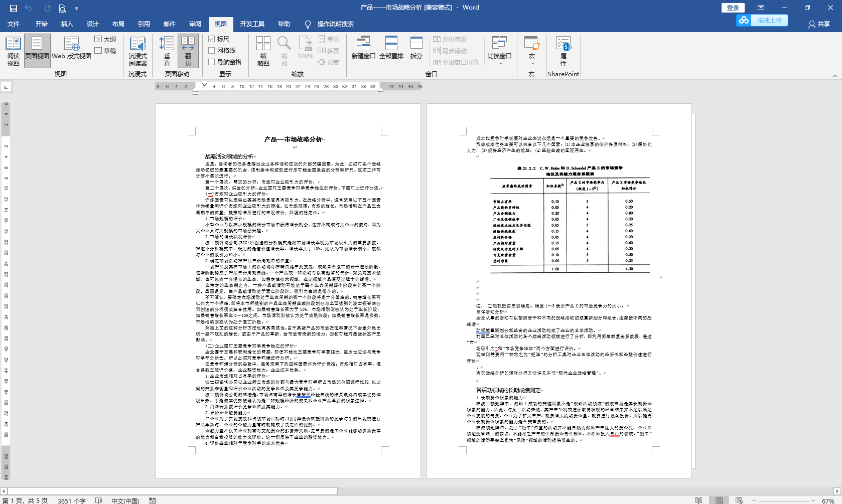
Task: Select 页面视图 print layout view
Action: coord(37,51)
